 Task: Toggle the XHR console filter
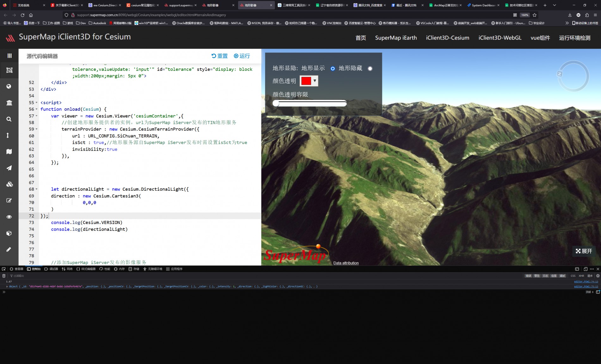pos(581,276)
